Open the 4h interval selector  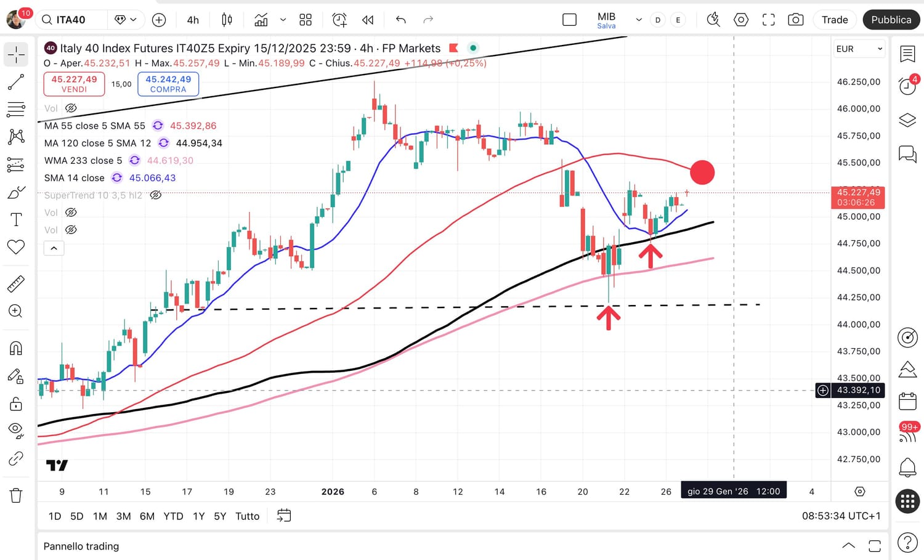pos(193,20)
